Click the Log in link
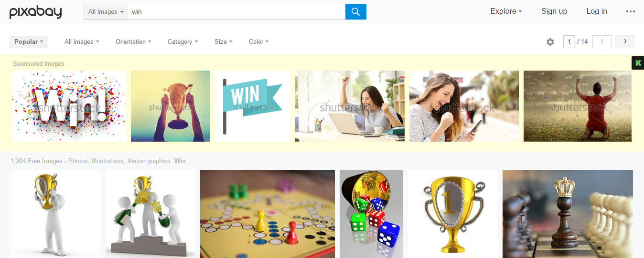Viewport: 644px width, 258px height. click(597, 11)
